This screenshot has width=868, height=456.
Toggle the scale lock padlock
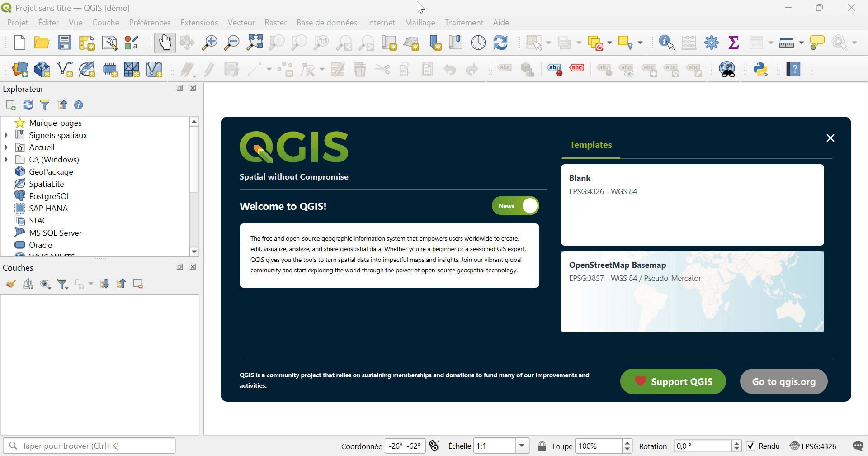pyautogui.click(x=542, y=446)
